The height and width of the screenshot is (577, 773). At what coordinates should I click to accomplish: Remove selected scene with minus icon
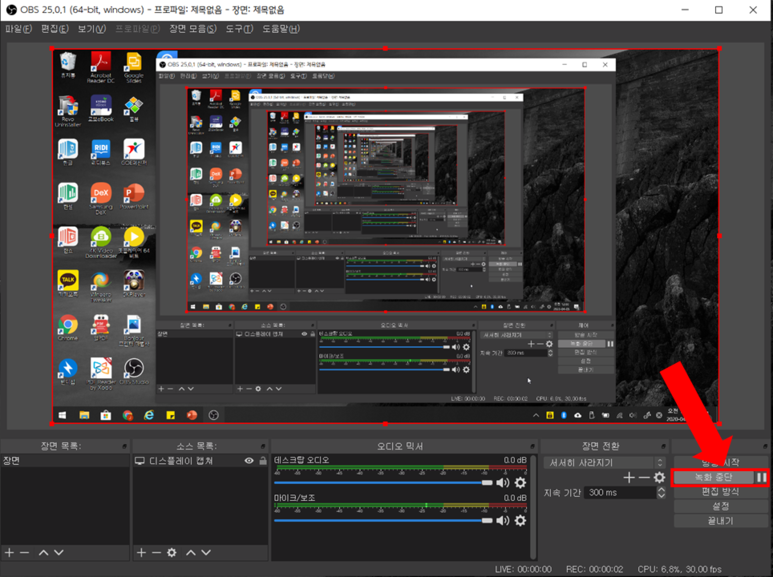point(25,553)
